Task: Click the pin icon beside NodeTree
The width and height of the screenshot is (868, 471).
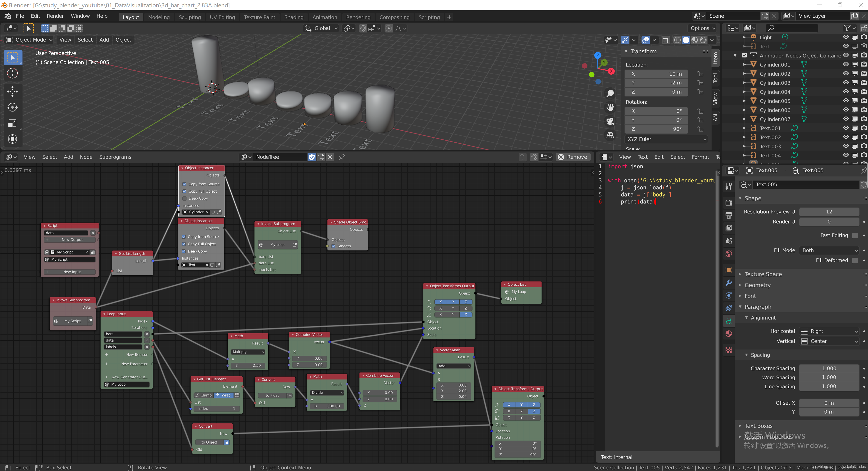Action: pyautogui.click(x=342, y=157)
